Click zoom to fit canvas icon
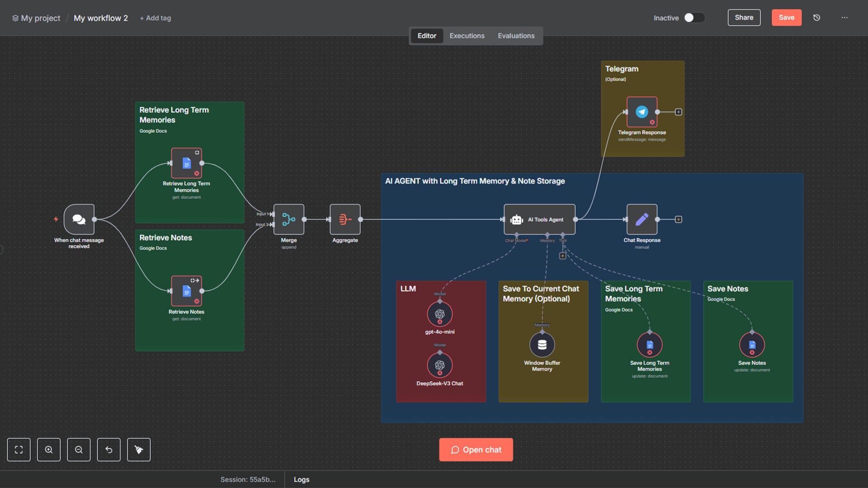 tap(19, 450)
